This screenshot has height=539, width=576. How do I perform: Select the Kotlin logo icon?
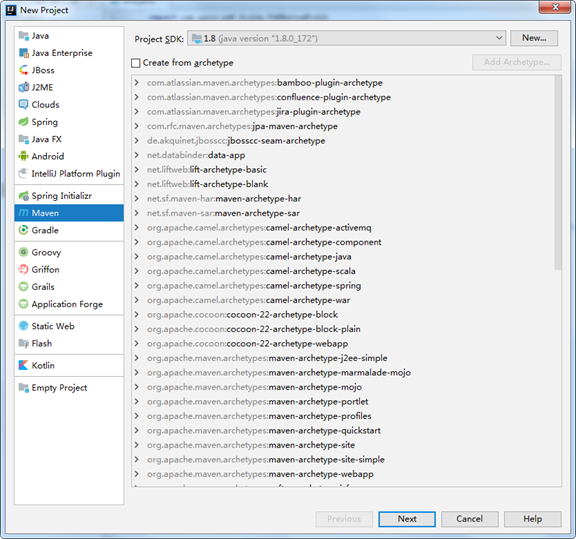coord(24,365)
